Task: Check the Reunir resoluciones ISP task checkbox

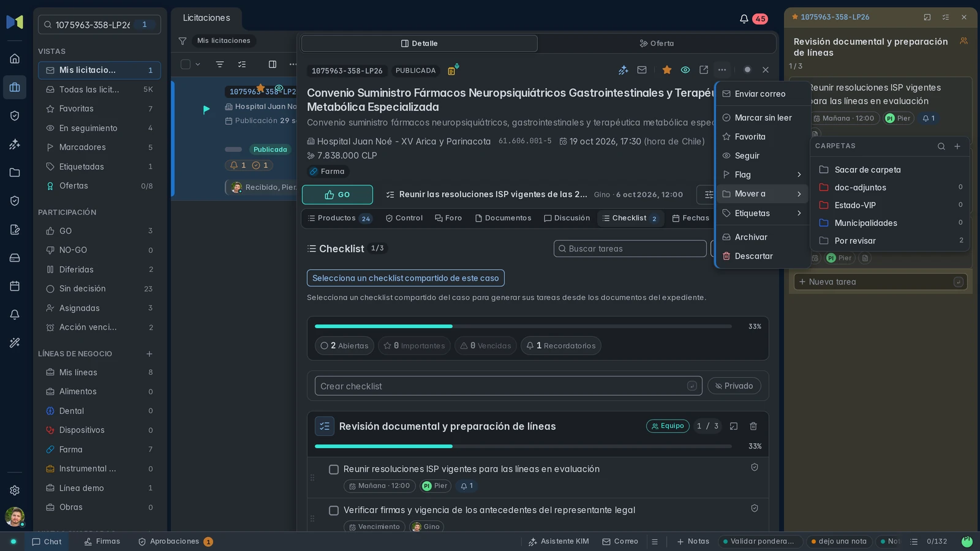Action: pyautogui.click(x=334, y=470)
